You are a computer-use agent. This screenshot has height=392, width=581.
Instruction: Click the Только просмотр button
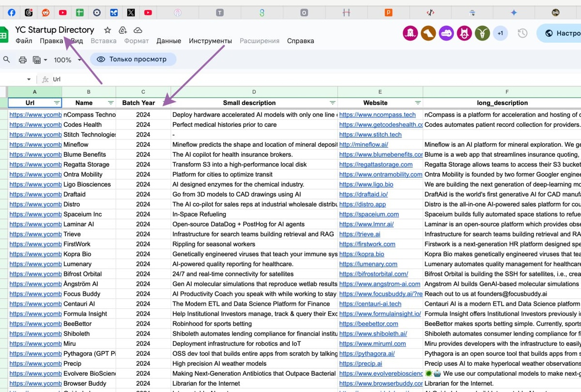pos(132,60)
